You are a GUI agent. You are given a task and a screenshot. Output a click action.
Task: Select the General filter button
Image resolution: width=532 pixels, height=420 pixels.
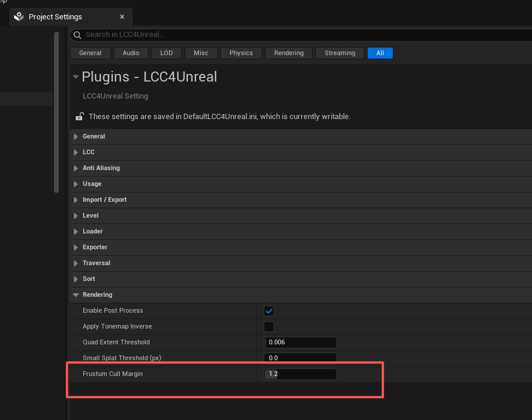click(90, 53)
